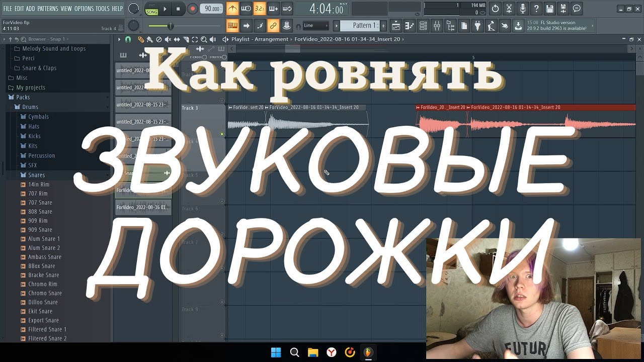Open the Playlist view icon
Screen dimensions: 644x362
click(x=396, y=26)
